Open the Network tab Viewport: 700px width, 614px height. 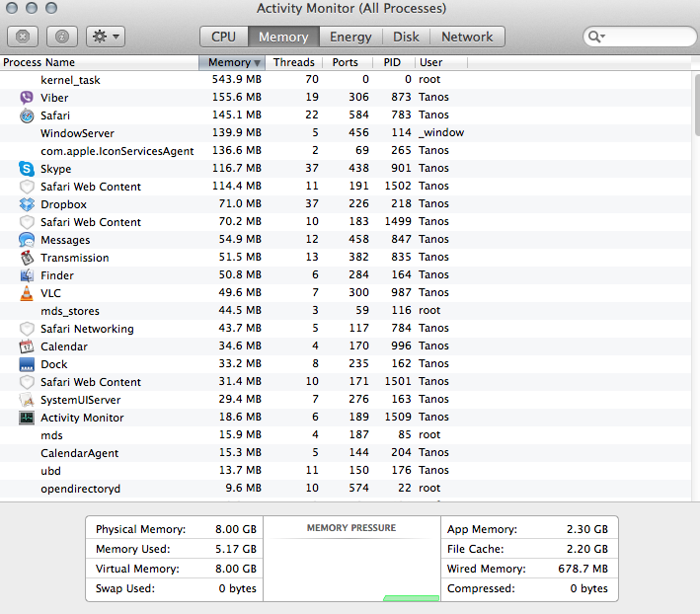click(467, 37)
